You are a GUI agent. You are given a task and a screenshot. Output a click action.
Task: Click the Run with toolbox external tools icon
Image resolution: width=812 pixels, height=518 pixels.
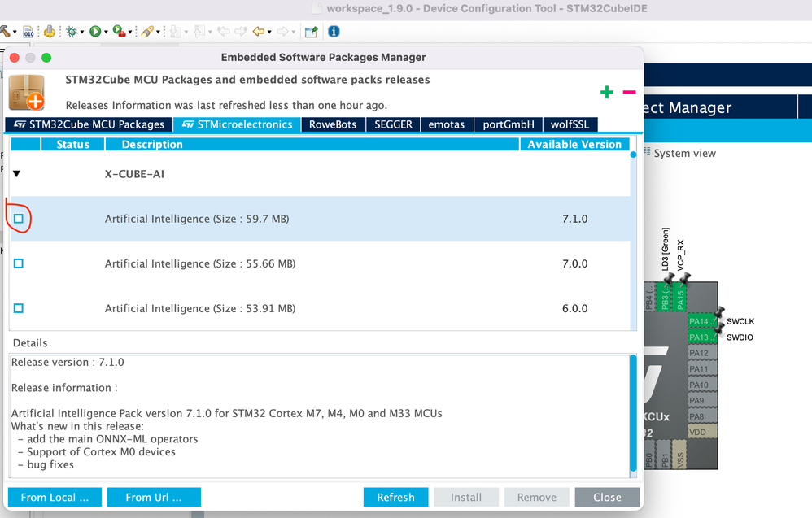[x=119, y=32]
